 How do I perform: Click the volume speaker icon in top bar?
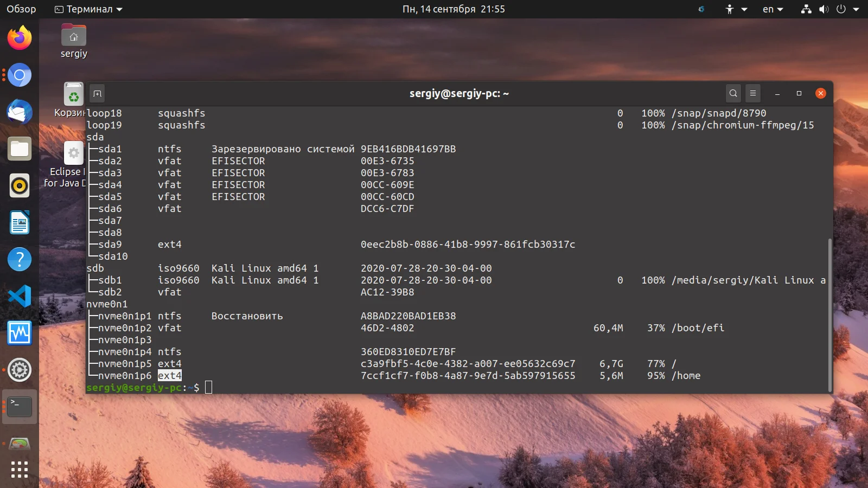824,9
